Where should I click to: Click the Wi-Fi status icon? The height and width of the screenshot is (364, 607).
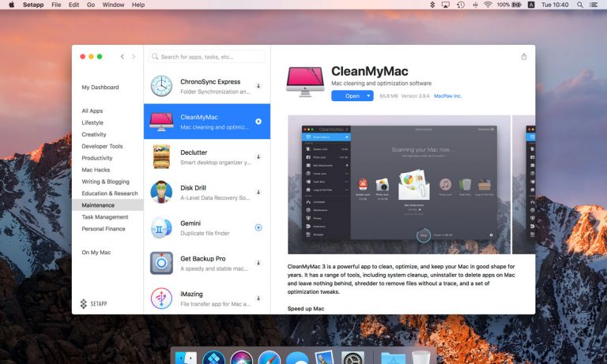pos(488,5)
